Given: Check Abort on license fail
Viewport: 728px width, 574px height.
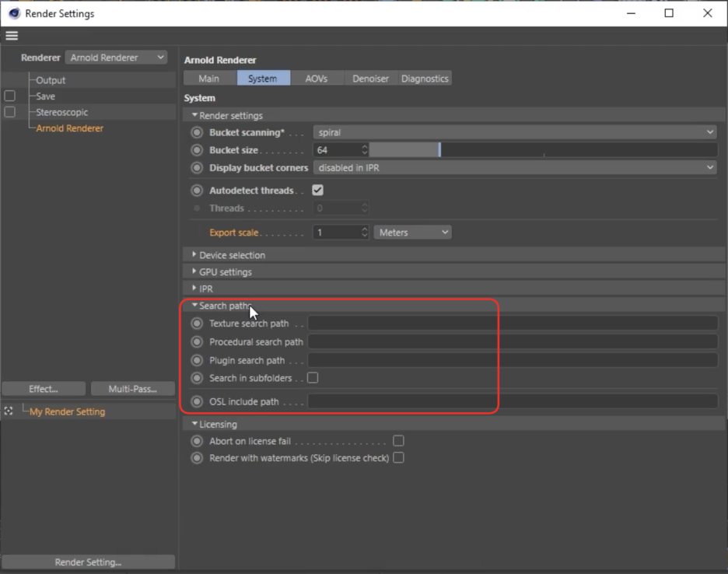Looking at the screenshot, I should (398, 441).
